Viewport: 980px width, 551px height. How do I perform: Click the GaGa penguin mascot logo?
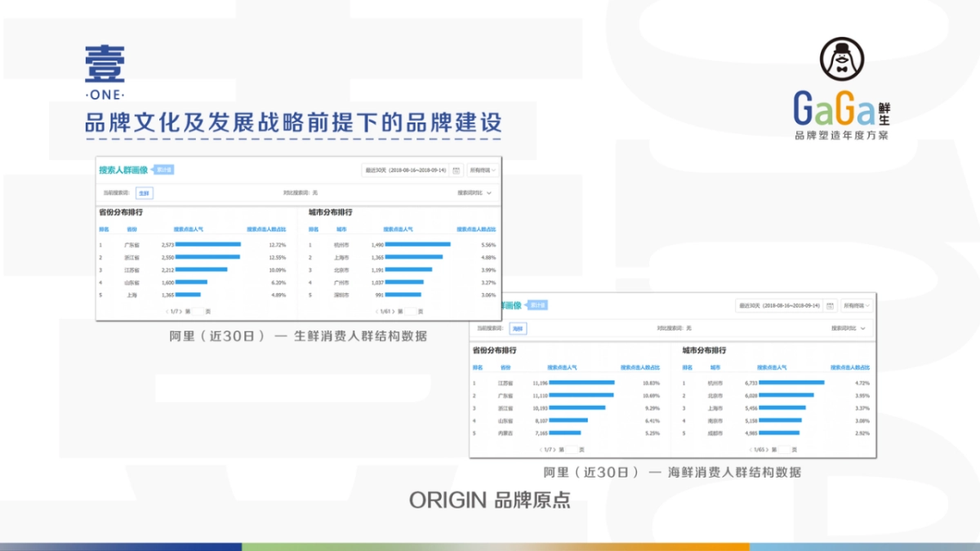[841, 63]
